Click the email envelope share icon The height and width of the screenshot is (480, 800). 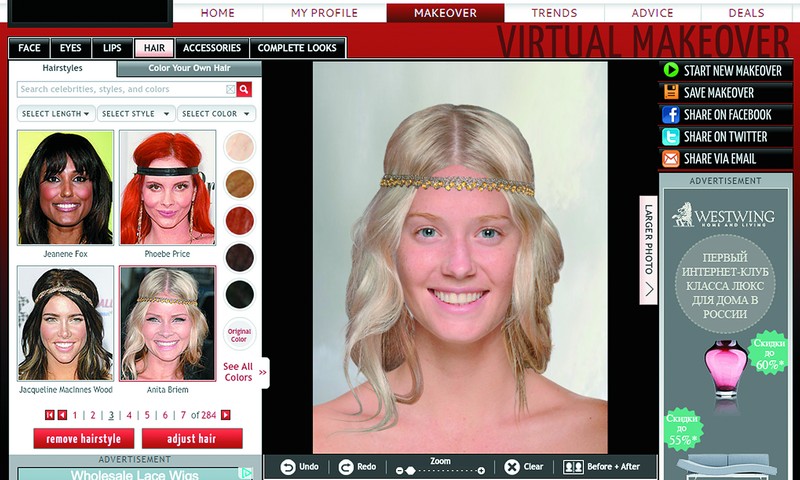[x=671, y=159]
